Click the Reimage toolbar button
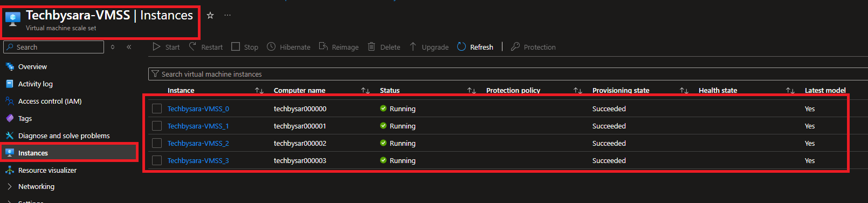The width and height of the screenshot is (868, 203). pos(339,47)
